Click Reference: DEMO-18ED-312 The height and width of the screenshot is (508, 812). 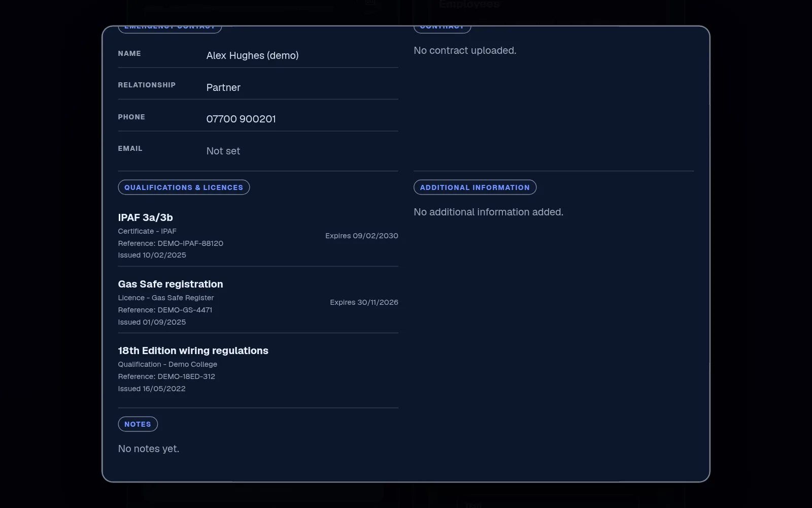click(x=166, y=376)
